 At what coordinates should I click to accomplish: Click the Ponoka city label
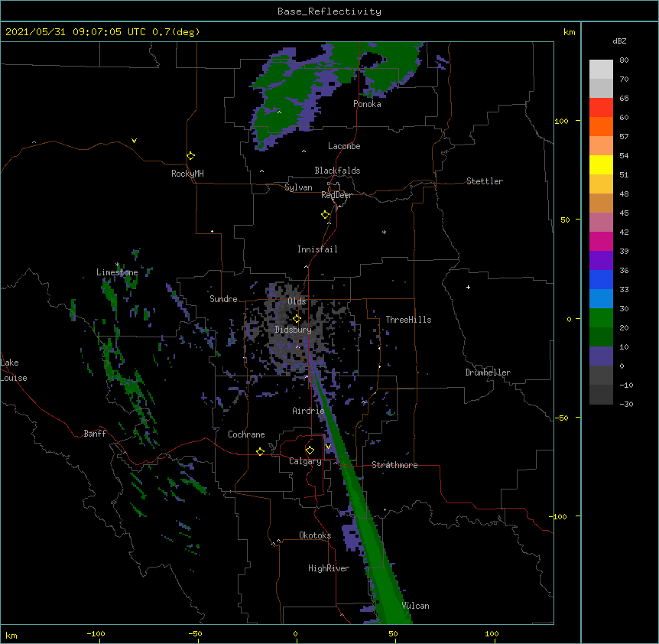click(367, 104)
